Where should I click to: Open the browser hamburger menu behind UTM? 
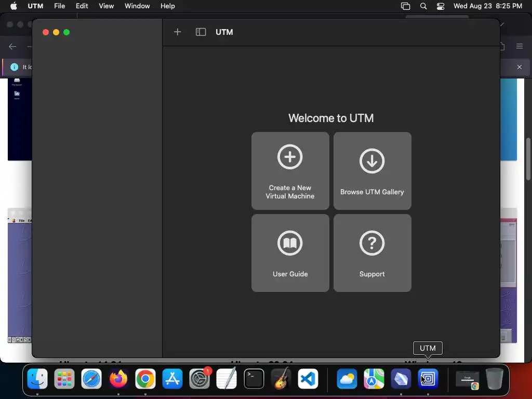[x=520, y=46]
